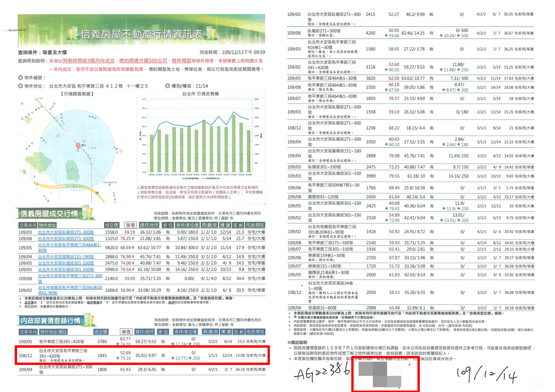Click 屋齡 header in 信義房屋成交行情 table
Viewport: 555px width, 392px height.
pos(238,225)
